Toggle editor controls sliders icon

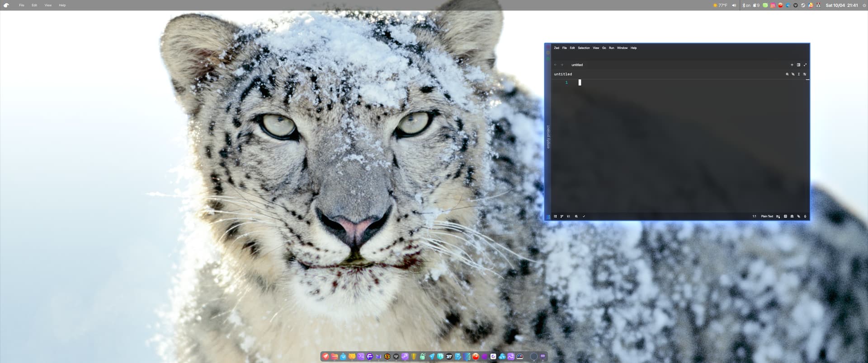coord(804,74)
